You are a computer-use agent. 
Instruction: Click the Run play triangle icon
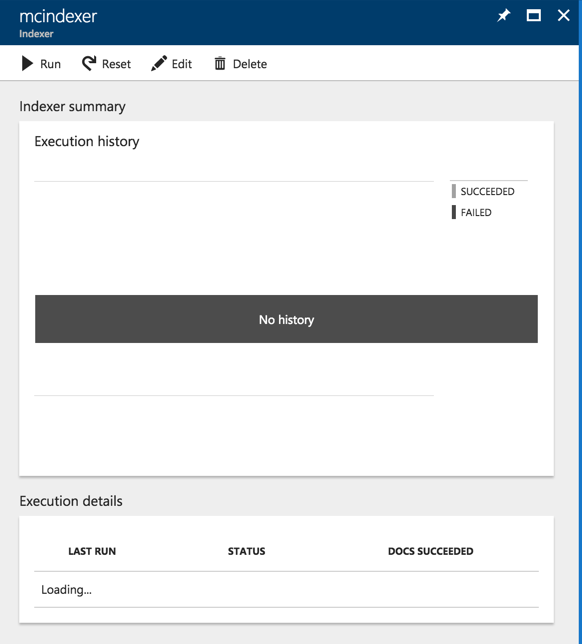point(27,64)
